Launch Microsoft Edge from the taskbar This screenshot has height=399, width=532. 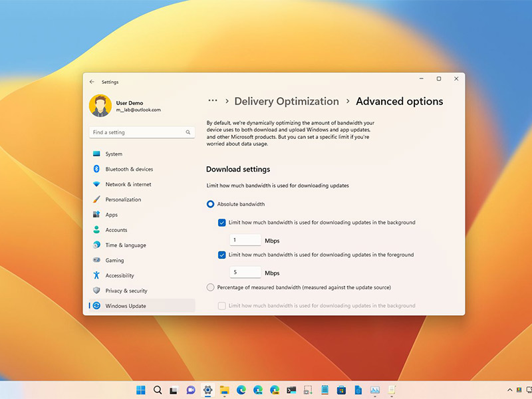(241, 390)
